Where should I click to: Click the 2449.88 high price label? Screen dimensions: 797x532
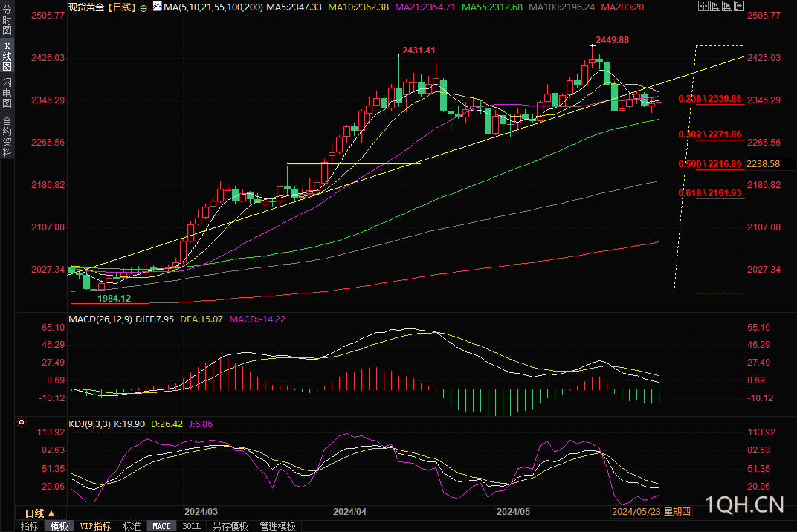(612, 39)
